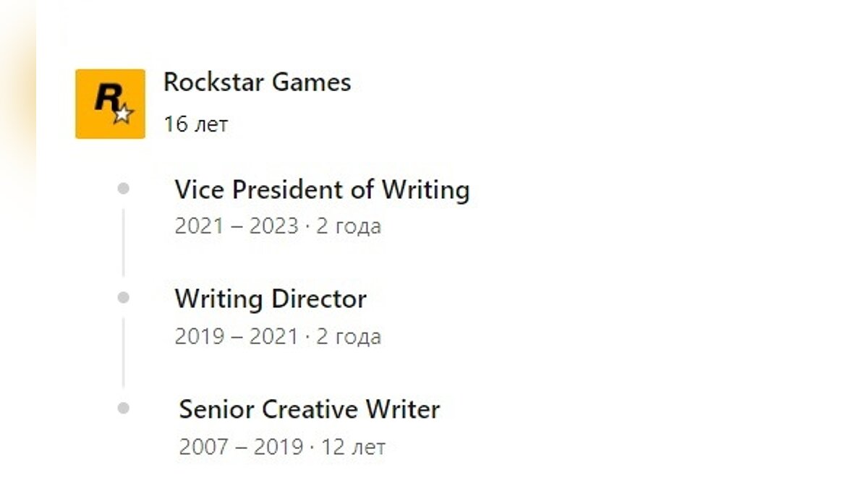Click the 2007 – 2019 date range
This screenshot has width=868, height=488.
tap(241, 448)
